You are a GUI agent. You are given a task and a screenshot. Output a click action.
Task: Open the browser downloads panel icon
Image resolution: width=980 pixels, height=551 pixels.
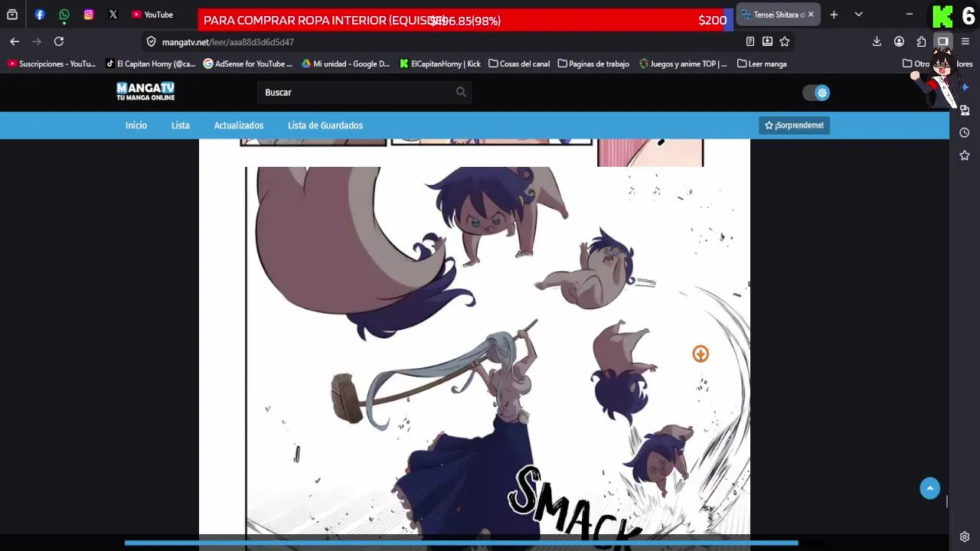pyautogui.click(x=877, y=41)
